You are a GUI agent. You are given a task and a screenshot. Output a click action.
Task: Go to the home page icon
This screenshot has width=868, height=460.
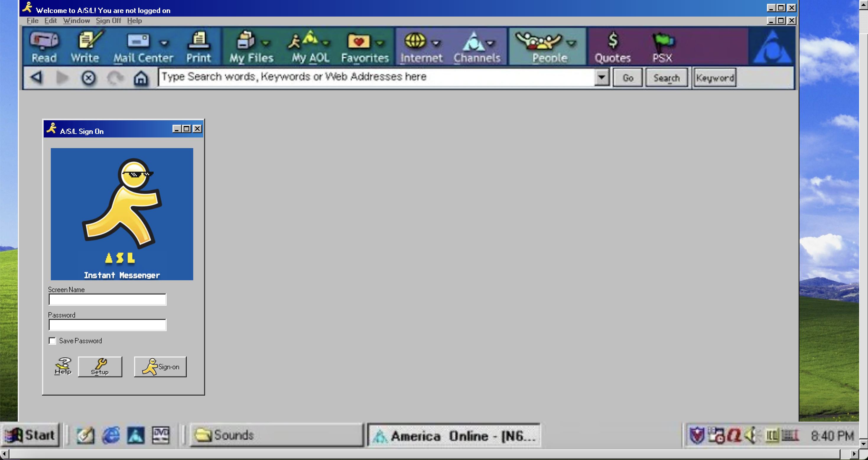pyautogui.click(x=141, y=78)
